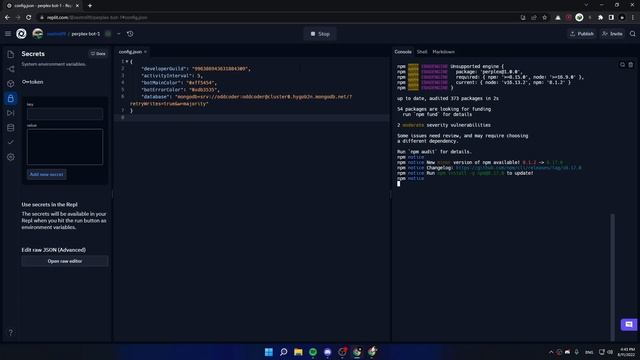The image size is (640, 360).
Task: Close the config.json tab
Action: (145, 52)
